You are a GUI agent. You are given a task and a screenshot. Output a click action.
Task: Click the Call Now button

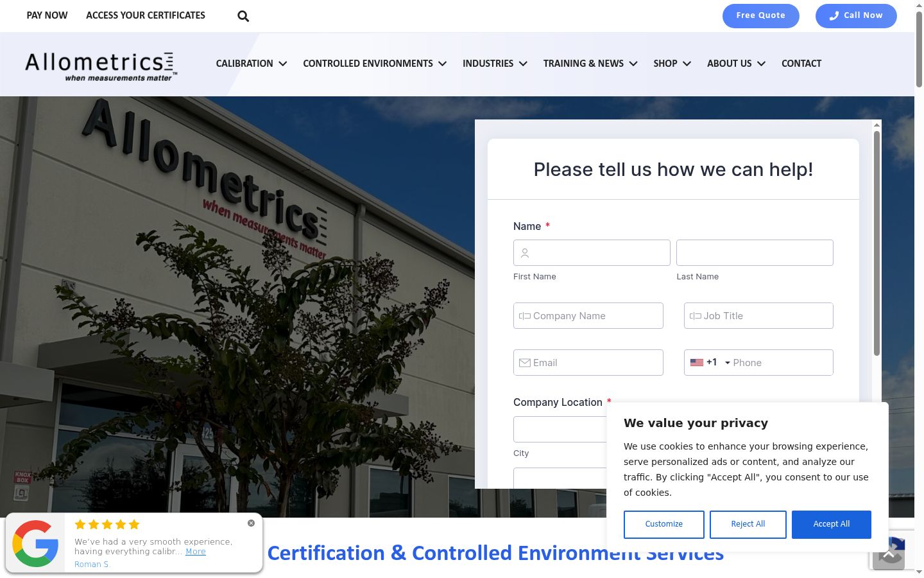(856, 16)
